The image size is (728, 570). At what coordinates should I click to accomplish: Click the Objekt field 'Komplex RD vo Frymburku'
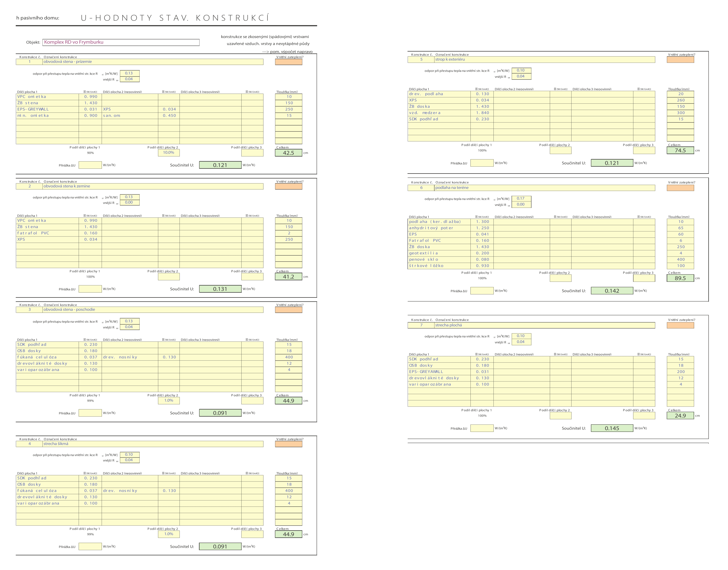point(121,42)
